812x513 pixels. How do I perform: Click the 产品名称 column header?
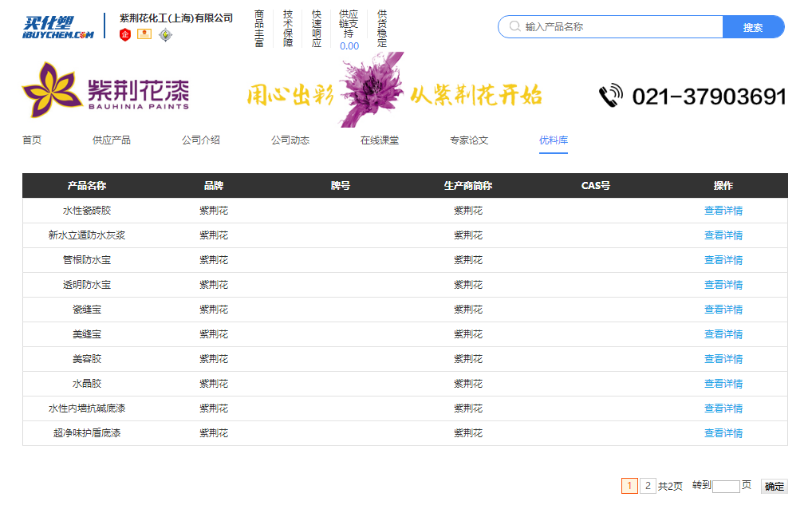point(86,186)
